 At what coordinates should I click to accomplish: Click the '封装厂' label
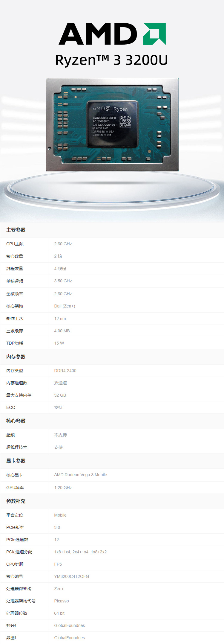13,625
